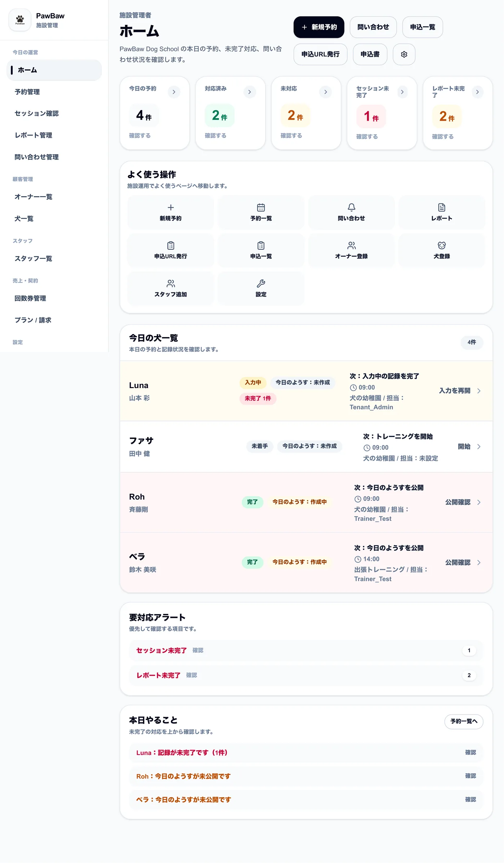Open 予約管理 in the sidebar

54,92
